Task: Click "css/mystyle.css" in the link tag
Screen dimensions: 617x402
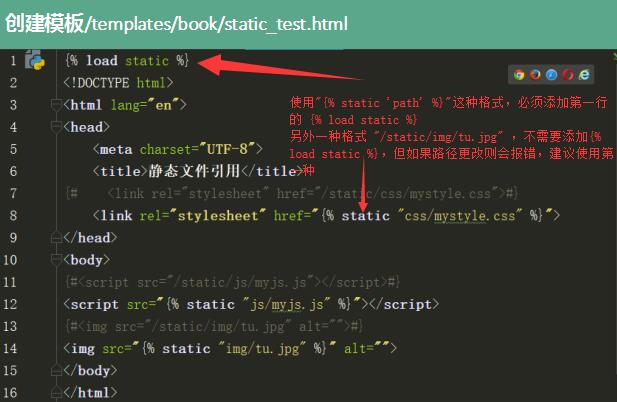Action: tap(460, 216)
